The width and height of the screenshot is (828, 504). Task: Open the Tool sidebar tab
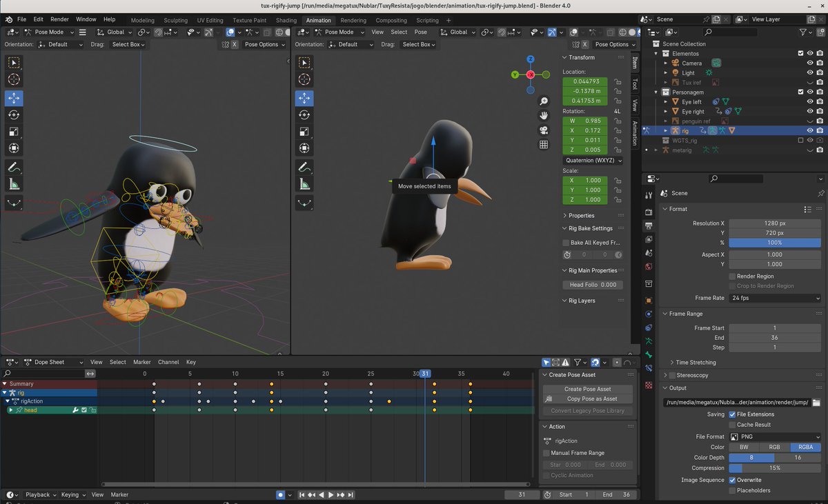click(x=635, y=83)
